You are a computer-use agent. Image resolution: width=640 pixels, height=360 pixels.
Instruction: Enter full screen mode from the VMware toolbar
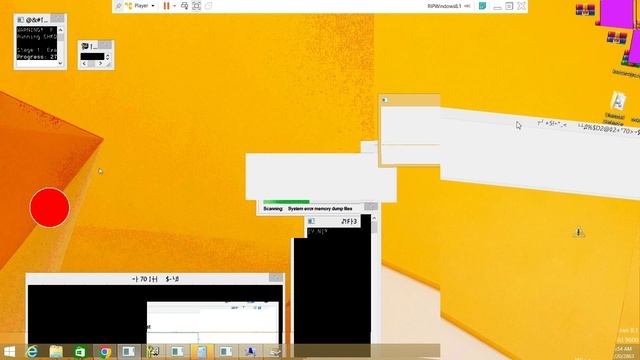coord(196,6)
